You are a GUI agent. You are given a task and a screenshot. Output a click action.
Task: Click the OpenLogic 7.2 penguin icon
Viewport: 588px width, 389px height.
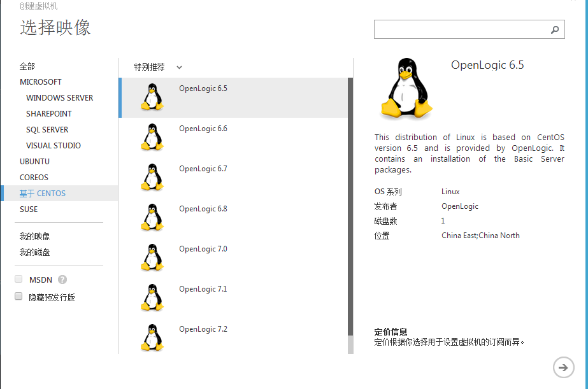(152, 337)
